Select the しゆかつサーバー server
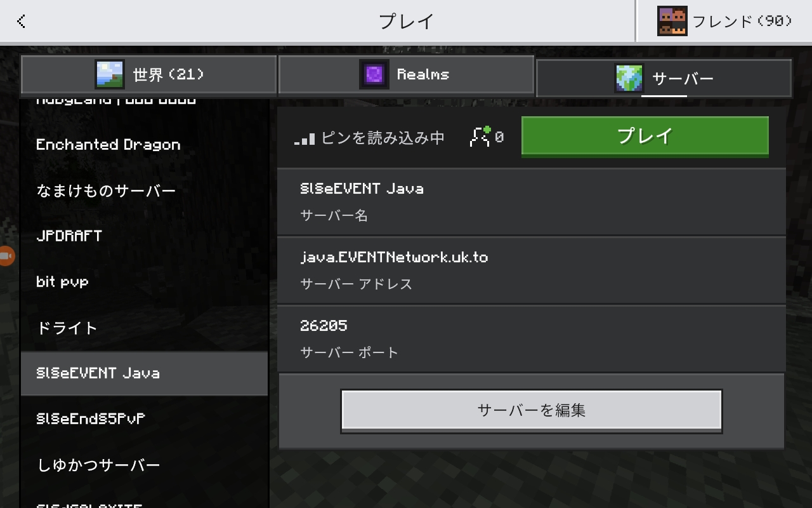Viewport: 812px width, 508px height. coord(144,465)
